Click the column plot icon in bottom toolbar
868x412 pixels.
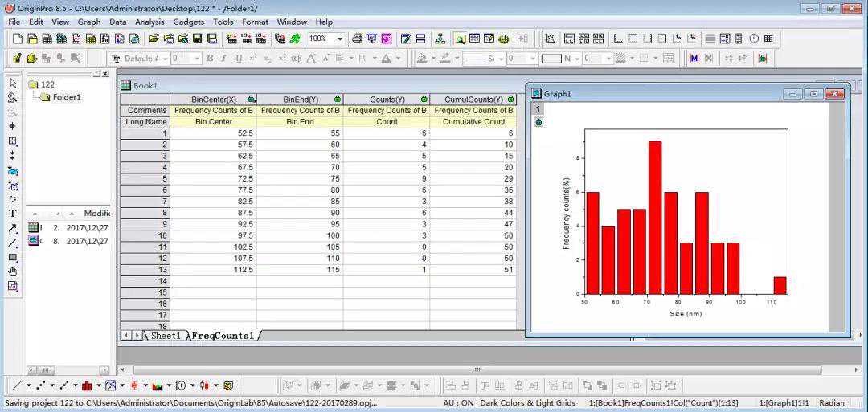pyautogui.click(x=87, y=385)
